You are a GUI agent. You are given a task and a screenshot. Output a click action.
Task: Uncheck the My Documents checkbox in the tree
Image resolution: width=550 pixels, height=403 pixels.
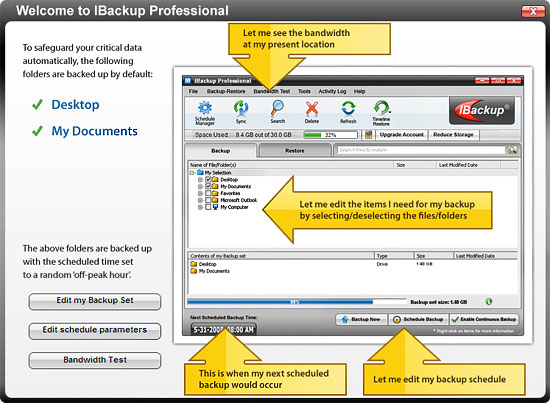(208, 186)
